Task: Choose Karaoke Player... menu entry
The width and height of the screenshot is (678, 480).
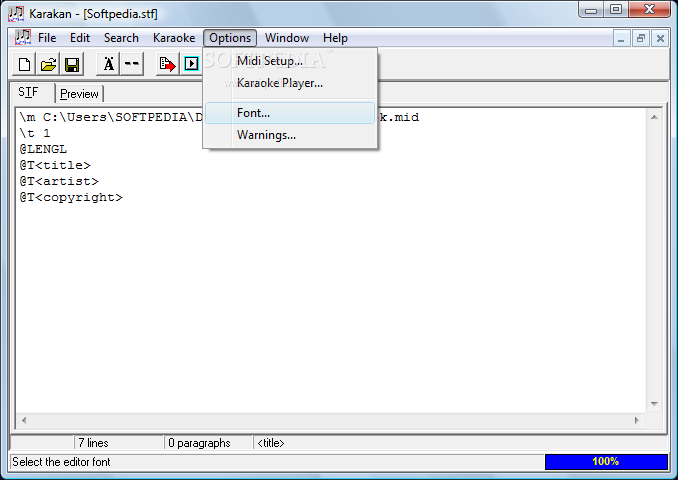Action: (290, 83)
